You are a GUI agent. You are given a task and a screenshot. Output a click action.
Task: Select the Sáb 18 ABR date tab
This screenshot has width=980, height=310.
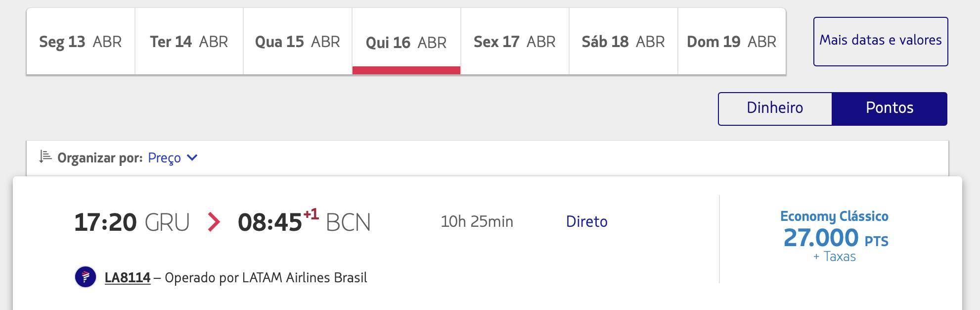pos(624,42)
